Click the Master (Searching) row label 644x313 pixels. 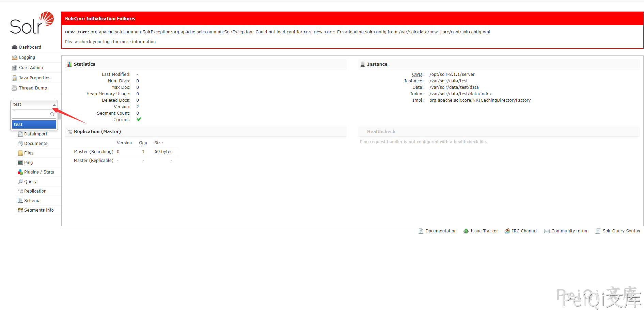[94, 152]
